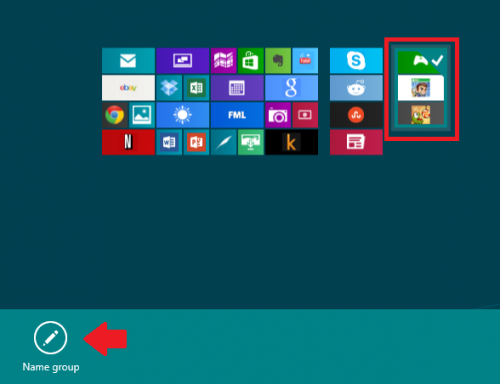
Task: Launch the Kindle tile
Action: click(291, 142)
